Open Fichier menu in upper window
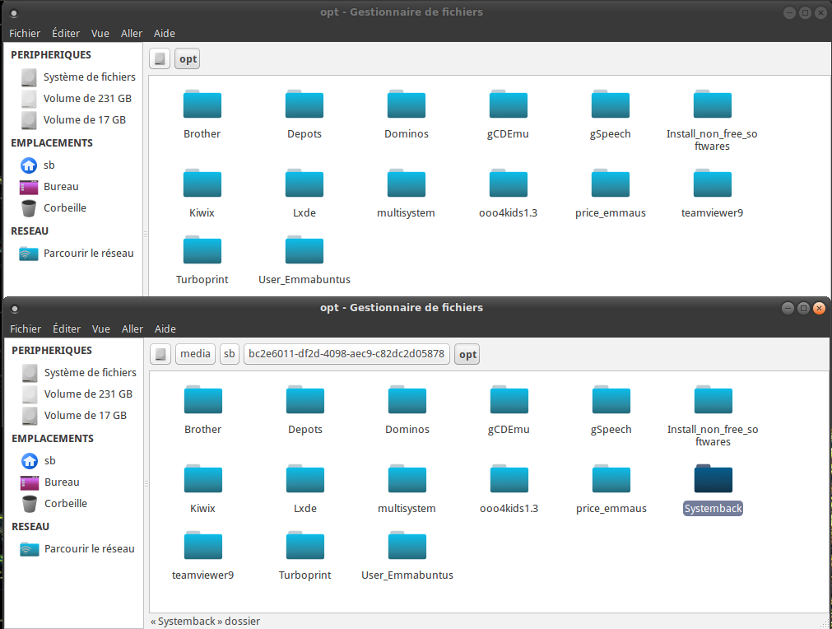 click(x=24, y=33)
